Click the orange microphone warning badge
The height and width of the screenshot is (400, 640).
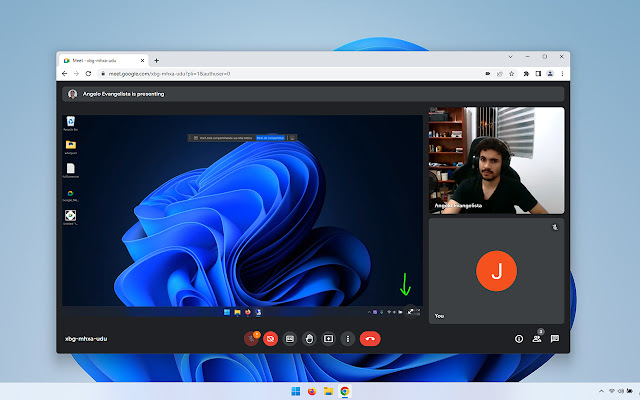[x=257, y=334]
